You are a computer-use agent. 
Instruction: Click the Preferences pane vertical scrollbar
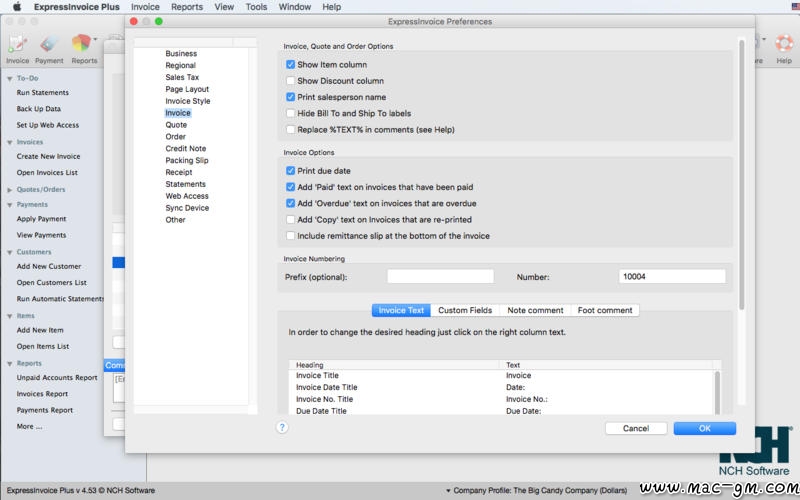[741, 173]
